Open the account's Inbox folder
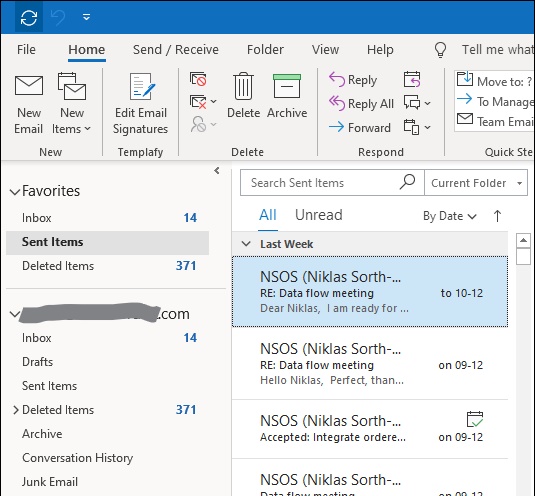Screen dimensions: 535x496 click(x=107, y=338)
